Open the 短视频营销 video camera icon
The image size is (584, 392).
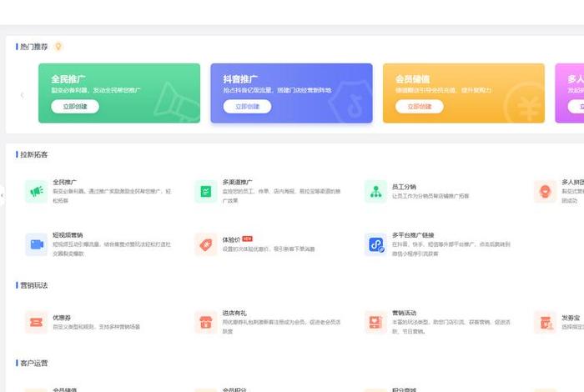tap(36, 244)
